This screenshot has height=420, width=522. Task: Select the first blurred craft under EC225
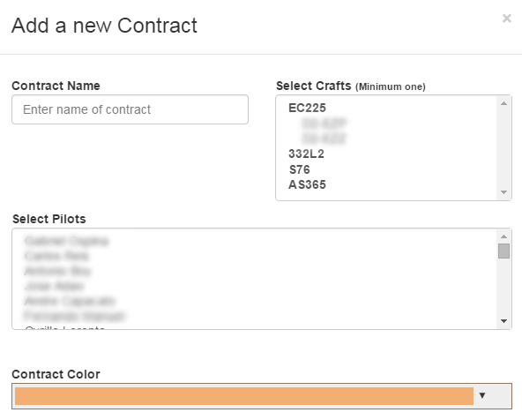[x=324, y=124]
